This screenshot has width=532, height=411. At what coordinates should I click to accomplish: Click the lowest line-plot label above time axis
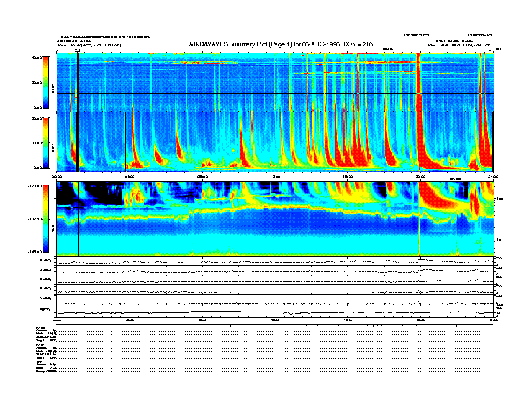44,310
